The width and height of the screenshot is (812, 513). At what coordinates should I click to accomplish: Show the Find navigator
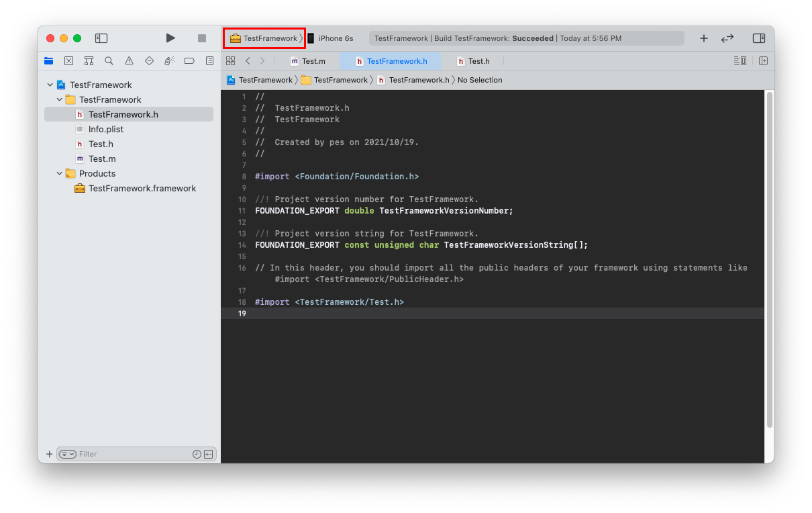tap(109, 60)
